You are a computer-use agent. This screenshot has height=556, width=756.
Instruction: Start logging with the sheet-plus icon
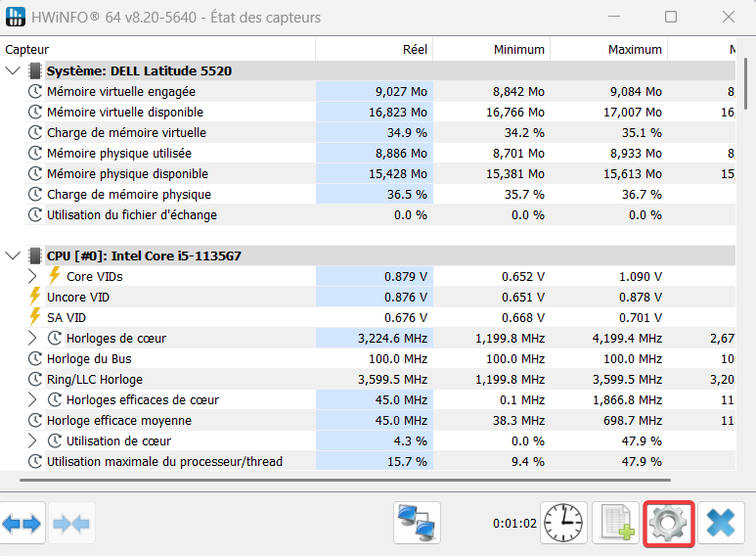pyautogui.click(x=616, y=523)
